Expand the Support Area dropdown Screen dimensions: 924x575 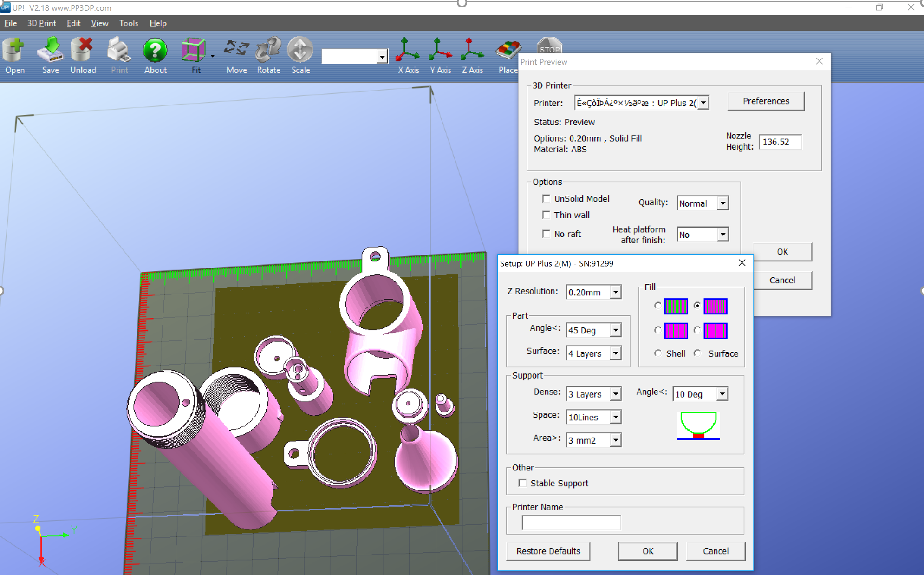point(615,440)
